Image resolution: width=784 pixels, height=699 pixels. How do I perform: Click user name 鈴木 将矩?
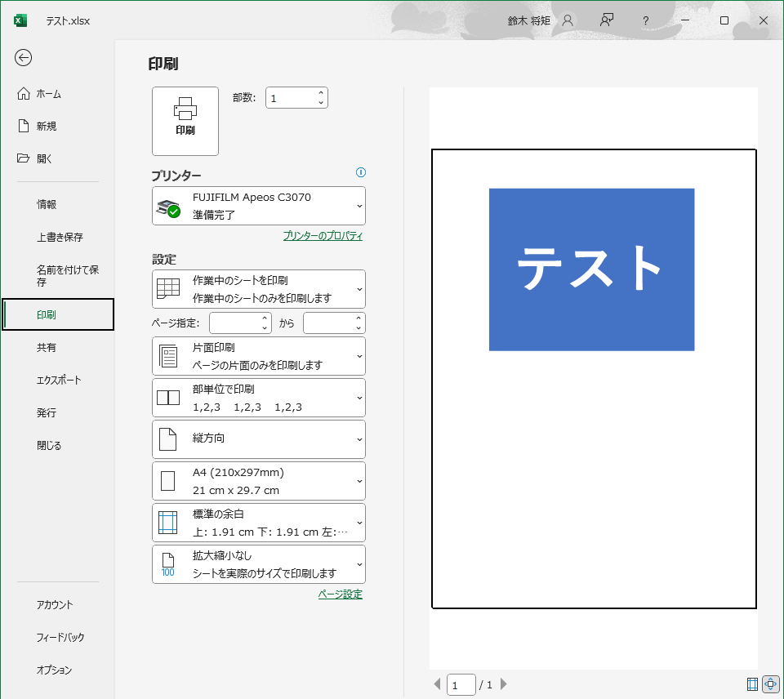(528, 20)
